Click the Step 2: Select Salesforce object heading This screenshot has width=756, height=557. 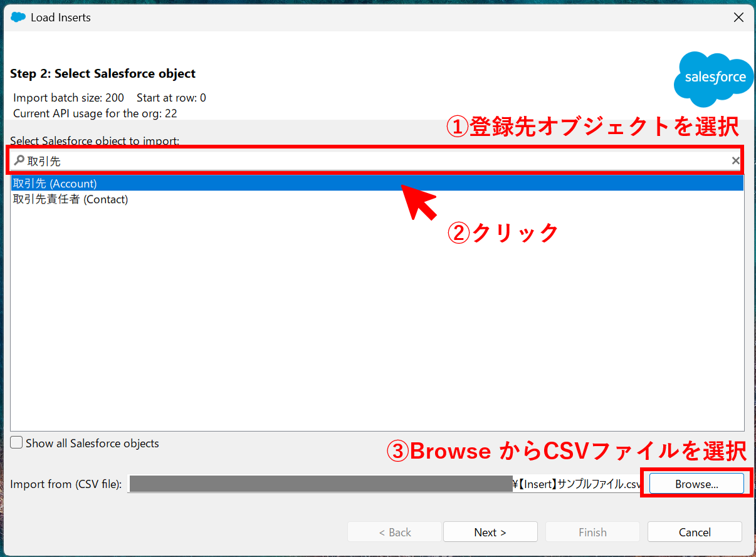(103, 73)
